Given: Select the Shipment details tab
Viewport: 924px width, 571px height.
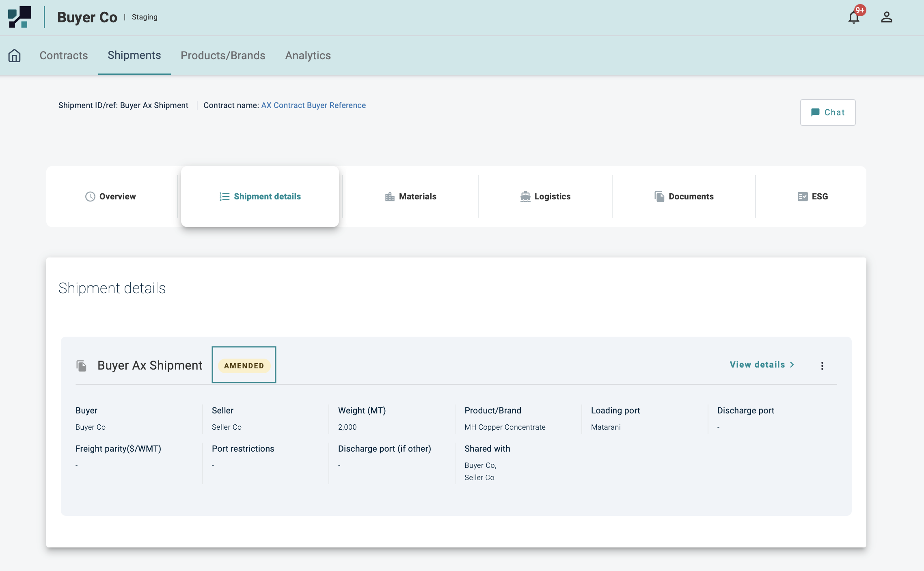Looking at the screenshot, I should [x=260, y=197].
